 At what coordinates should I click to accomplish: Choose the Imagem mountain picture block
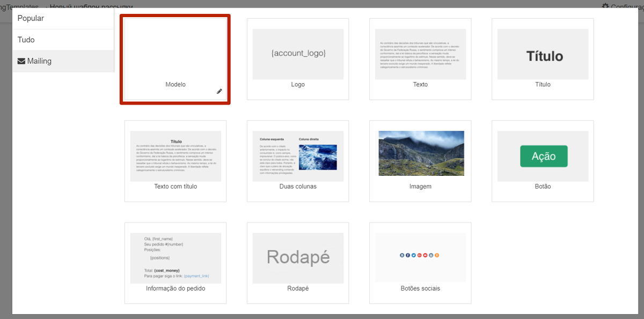pos(420,161)
